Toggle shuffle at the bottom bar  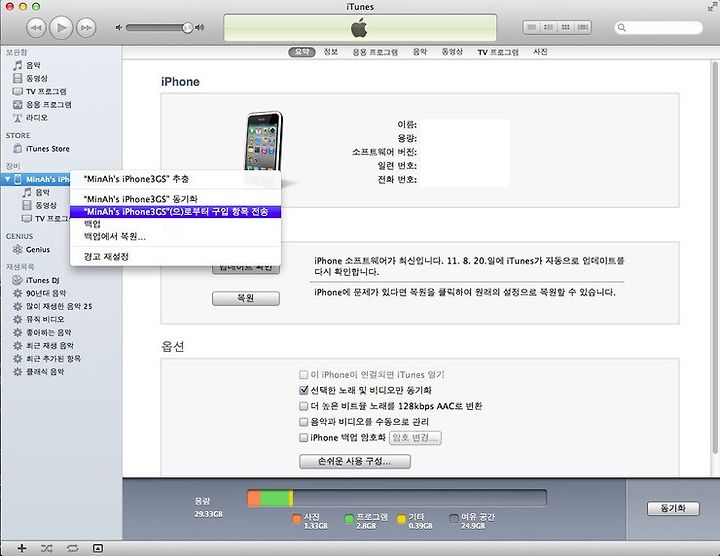click(46, 548)
